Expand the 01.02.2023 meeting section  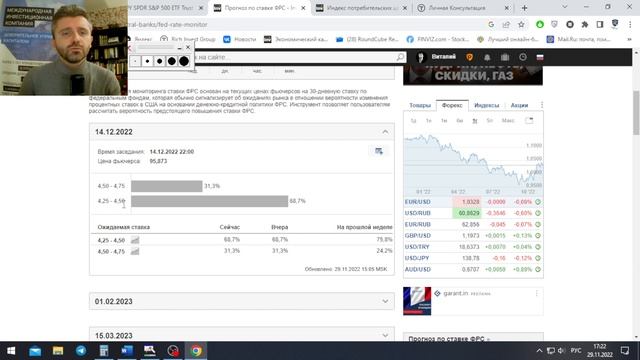[x=385, y=301]
